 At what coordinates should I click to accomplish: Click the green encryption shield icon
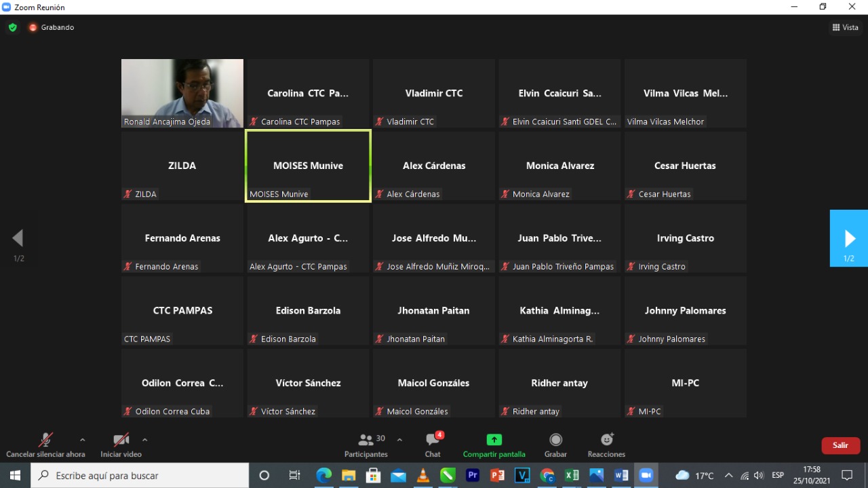[x=12, y=28]
